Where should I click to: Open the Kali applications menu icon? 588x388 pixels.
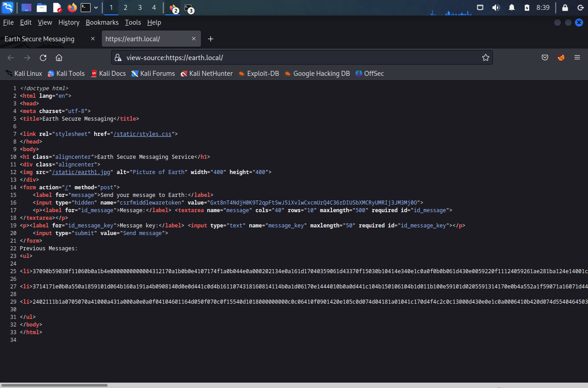(x=8, y=8)
